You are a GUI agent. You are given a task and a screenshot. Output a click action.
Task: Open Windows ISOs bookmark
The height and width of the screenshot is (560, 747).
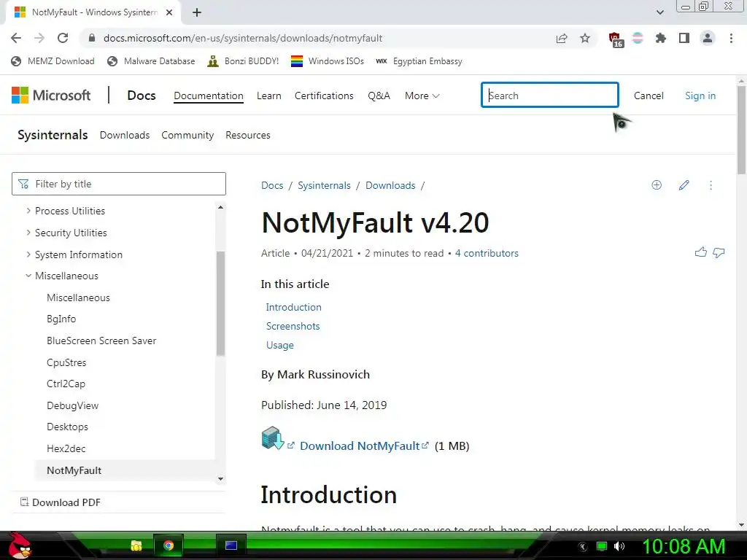click(x=328, y=61)
